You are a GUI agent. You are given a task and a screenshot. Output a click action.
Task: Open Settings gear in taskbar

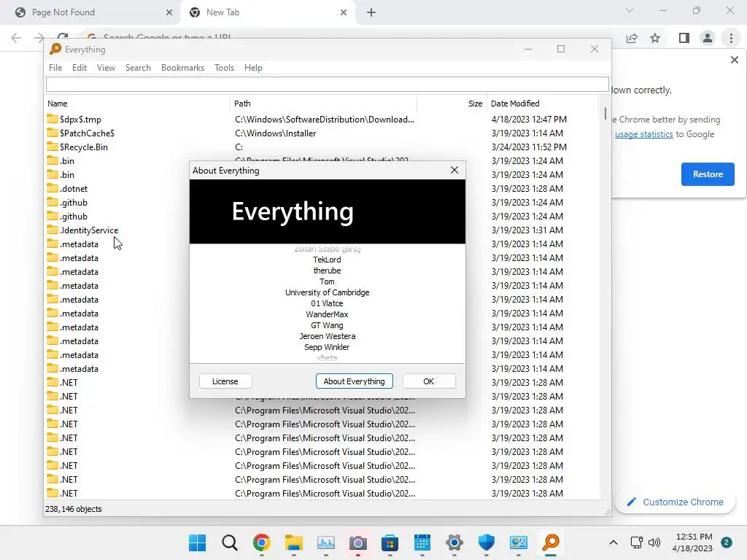pos(454,542)
